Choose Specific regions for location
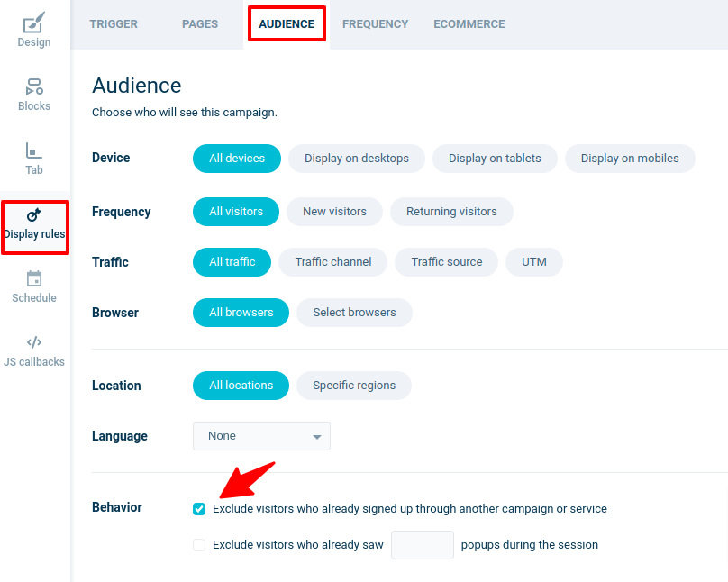The width and height of the screenshot is (728, 582). 354,386
